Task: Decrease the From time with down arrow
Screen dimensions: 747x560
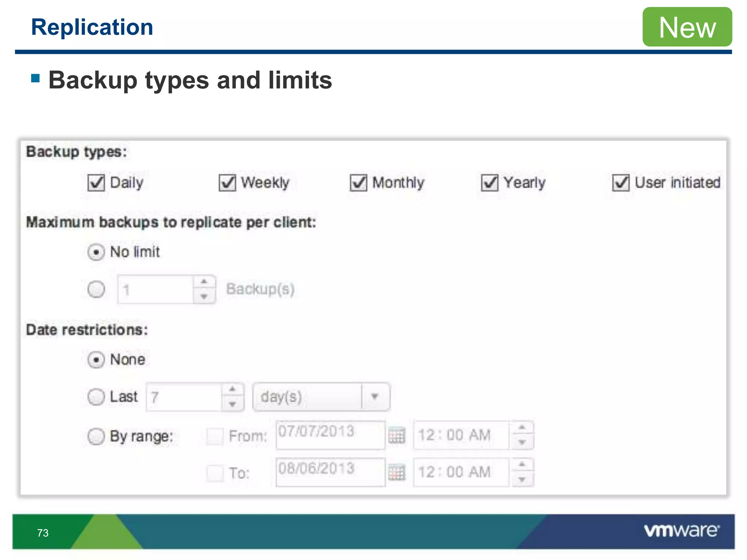Action: (522, 442)
